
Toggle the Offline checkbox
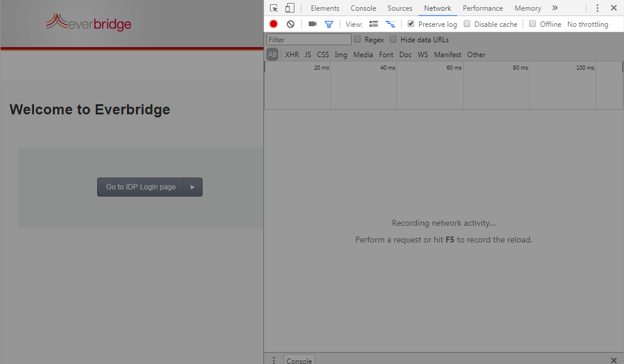532,23
